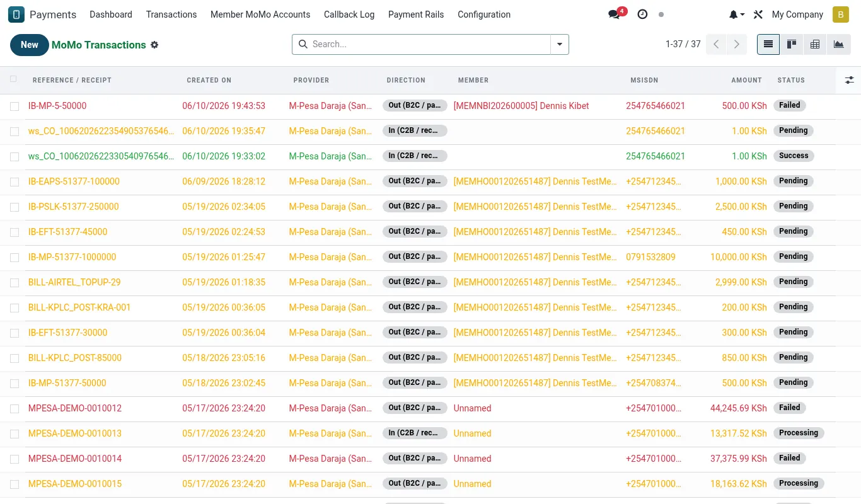This screenshot has width=861, height=504.
Task: Check the row IB-MP-5-50000
Action: tap(14, 106)
